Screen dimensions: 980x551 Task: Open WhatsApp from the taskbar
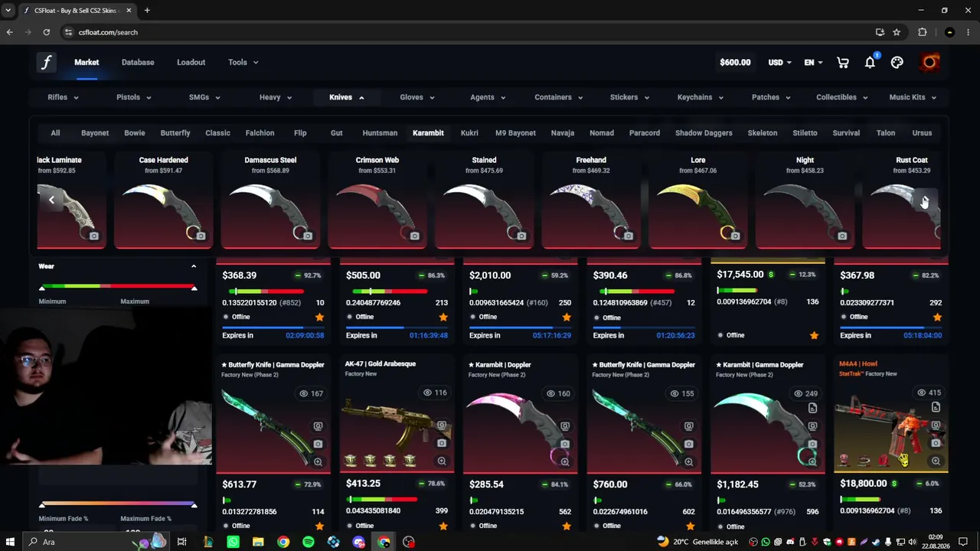click(x=233, y=542)
